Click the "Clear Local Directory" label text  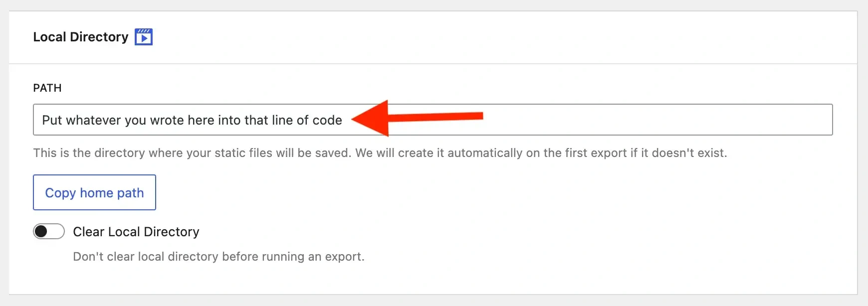click(x=136, y=232)
